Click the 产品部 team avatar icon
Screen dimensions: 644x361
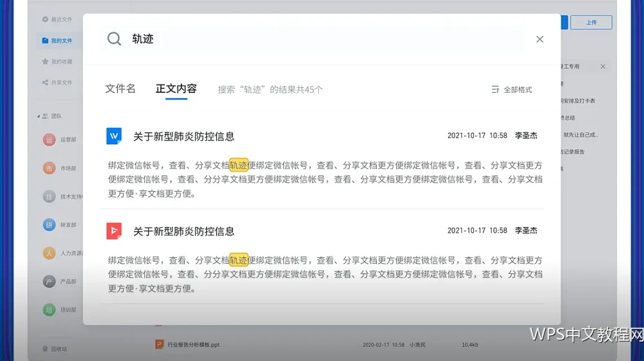click(x=50, y=282)
